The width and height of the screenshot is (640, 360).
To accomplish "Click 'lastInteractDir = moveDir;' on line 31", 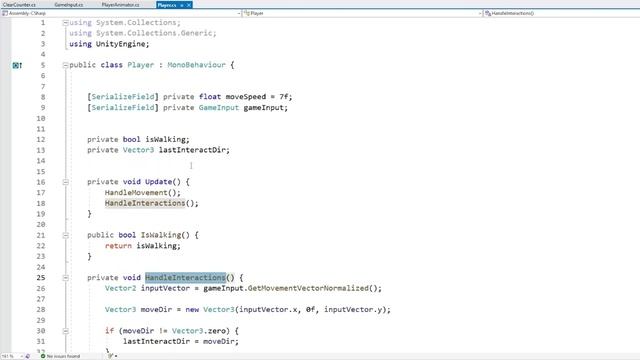I will coord(181,341).
